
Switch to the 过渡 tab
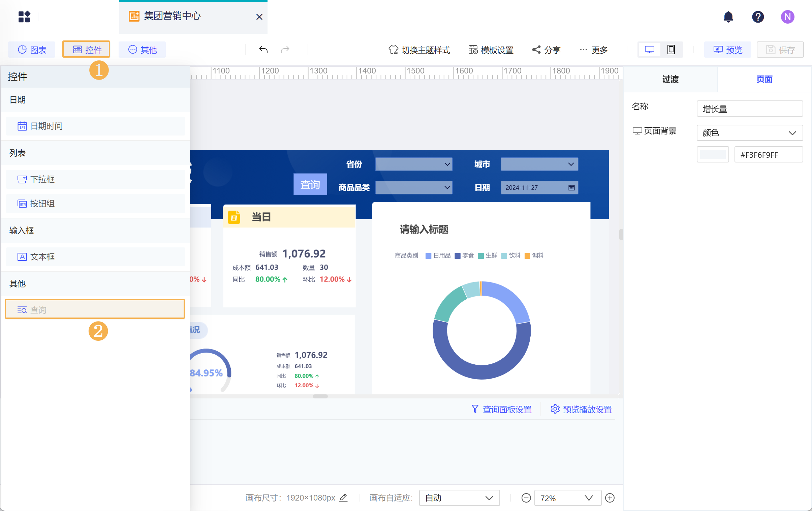click(x=670, y=79)
